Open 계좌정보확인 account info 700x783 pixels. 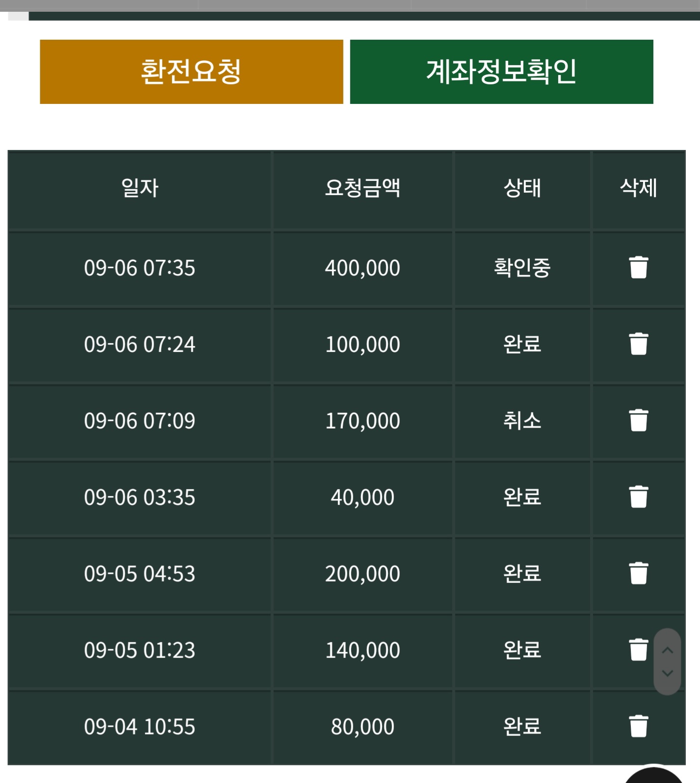pyautogui.click(x=501, y=72)
